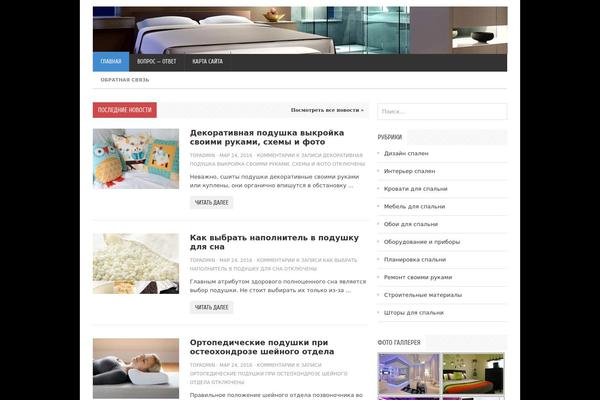Open article Как выбрать наполнитель в подушку

(x=274, y=242)
